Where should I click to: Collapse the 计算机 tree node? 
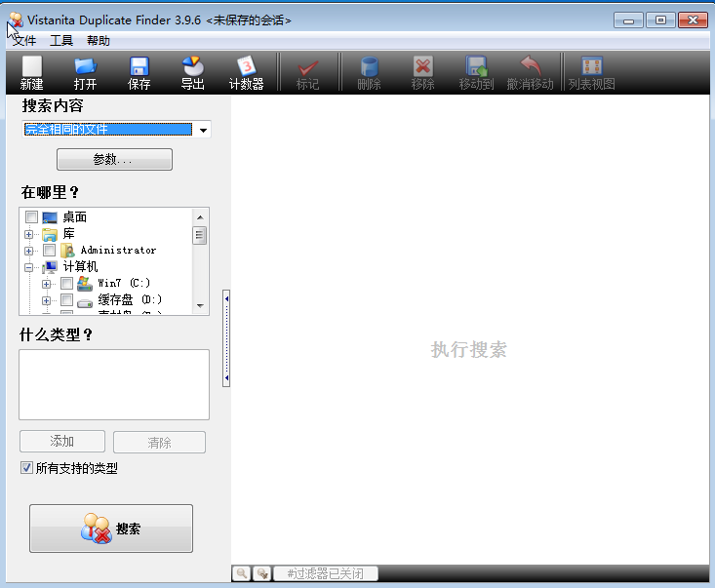click(x=28, y=267)
